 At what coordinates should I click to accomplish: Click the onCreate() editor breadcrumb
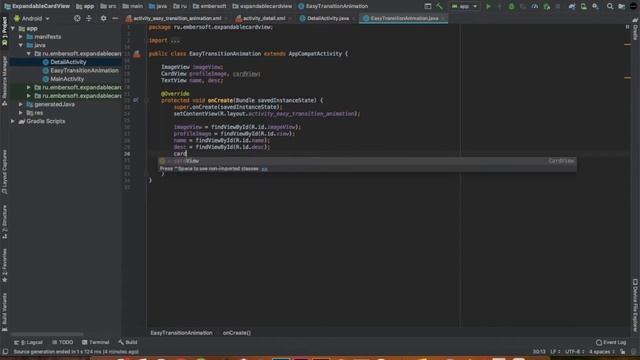pyautogui.click(x=237, y=333)
